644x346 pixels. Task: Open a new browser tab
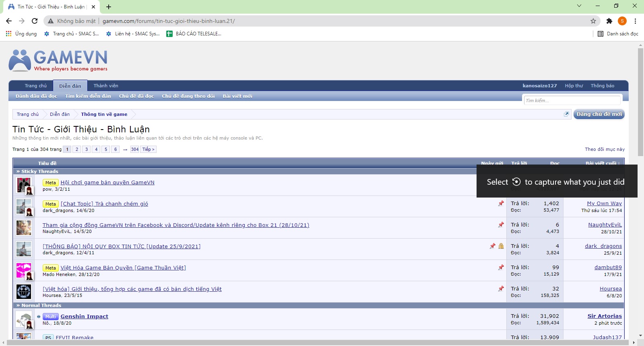109,7
